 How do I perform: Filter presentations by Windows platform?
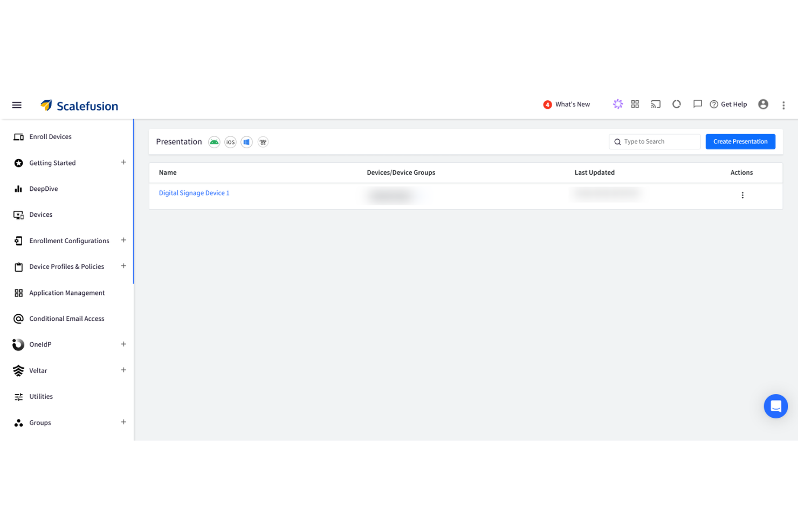(x=246, y=142)
